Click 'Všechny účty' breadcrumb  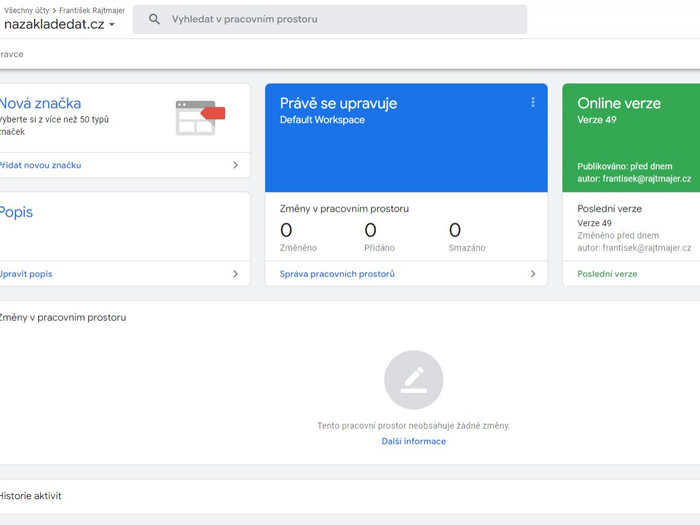click(26, 10)
